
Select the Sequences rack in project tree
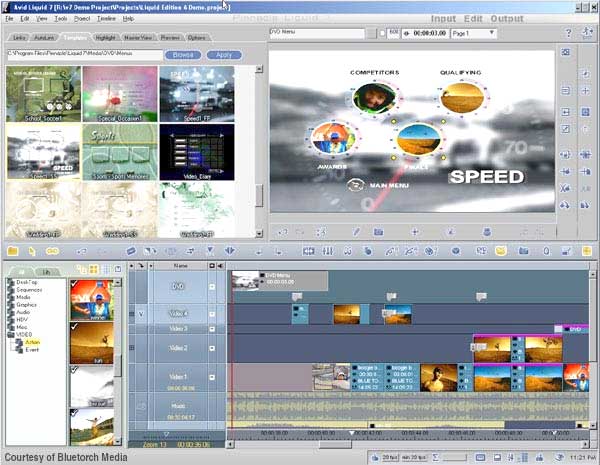[x=29, y=290]
